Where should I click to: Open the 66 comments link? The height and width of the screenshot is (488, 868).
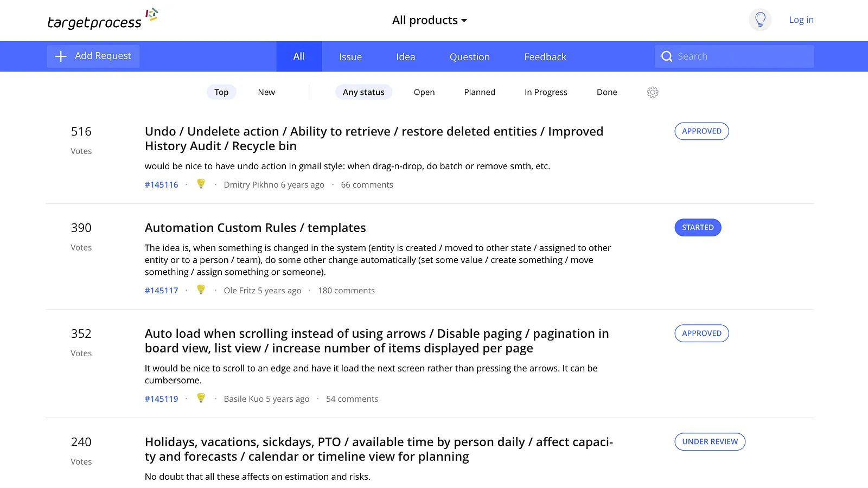click(367, 185)
